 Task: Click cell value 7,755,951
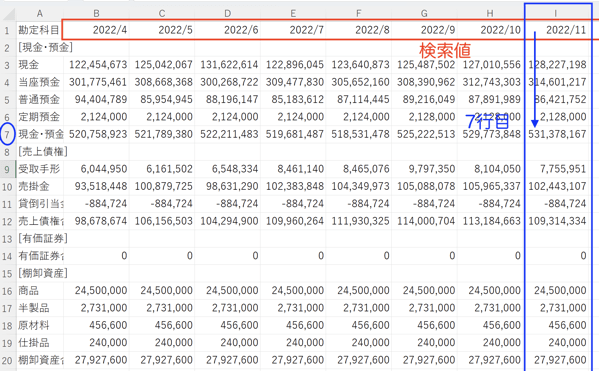point(556,169)
